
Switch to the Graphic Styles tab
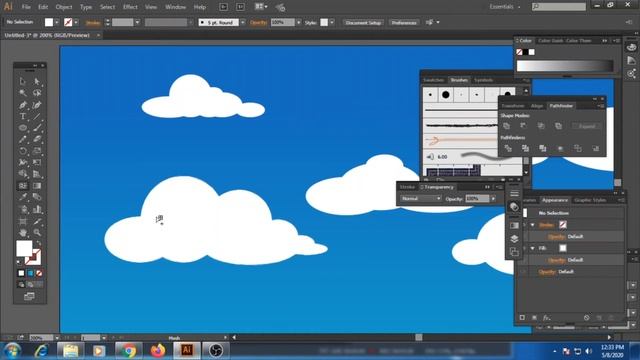click(x=590, y=200)
